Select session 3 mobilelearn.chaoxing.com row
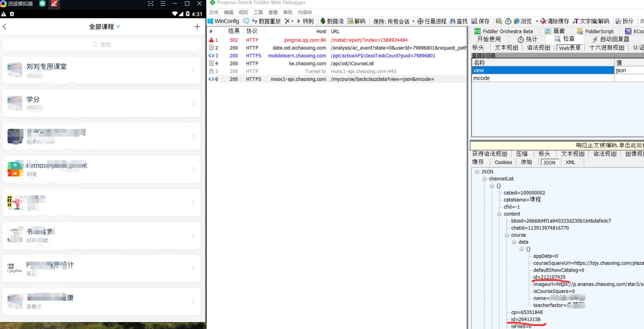 (337, 56)
